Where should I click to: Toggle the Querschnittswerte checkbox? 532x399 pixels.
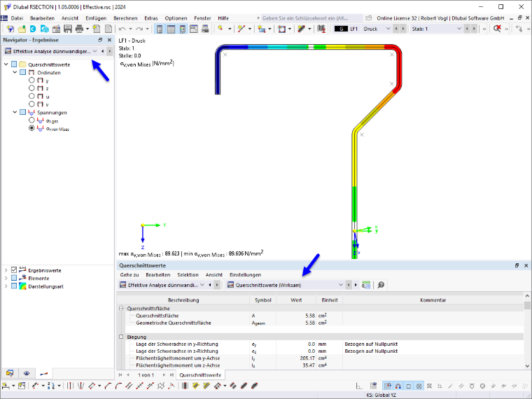[x=14, y=64]
